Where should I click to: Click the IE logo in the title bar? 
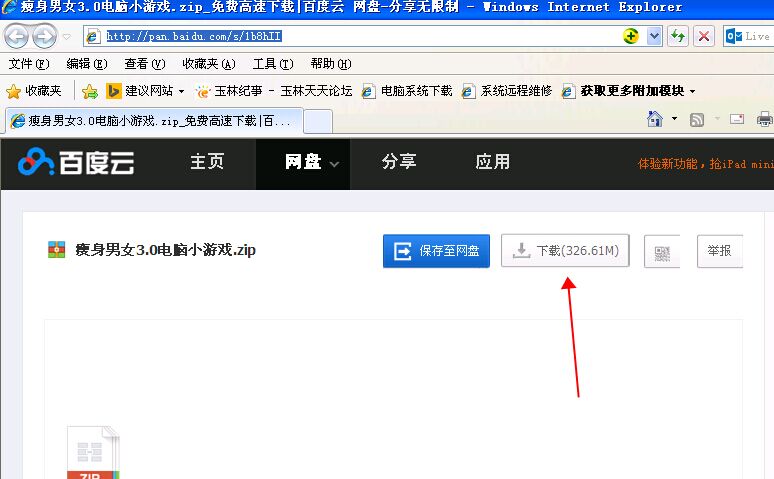pos(8,7)
